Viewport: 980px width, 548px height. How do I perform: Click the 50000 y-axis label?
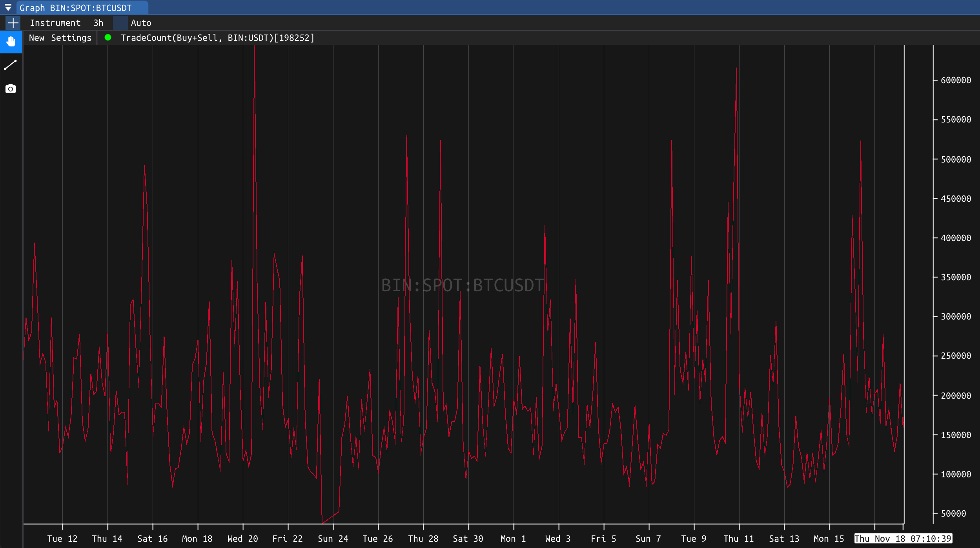953,513
